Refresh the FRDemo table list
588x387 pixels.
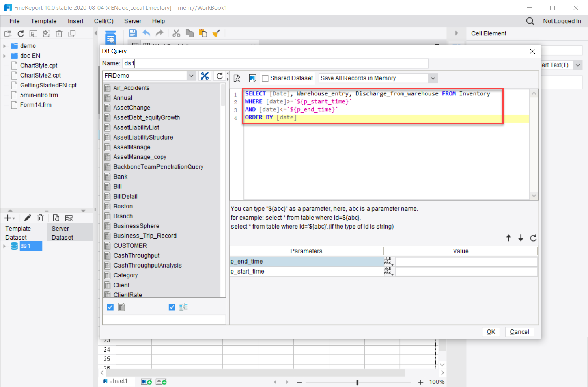point(220,75)
